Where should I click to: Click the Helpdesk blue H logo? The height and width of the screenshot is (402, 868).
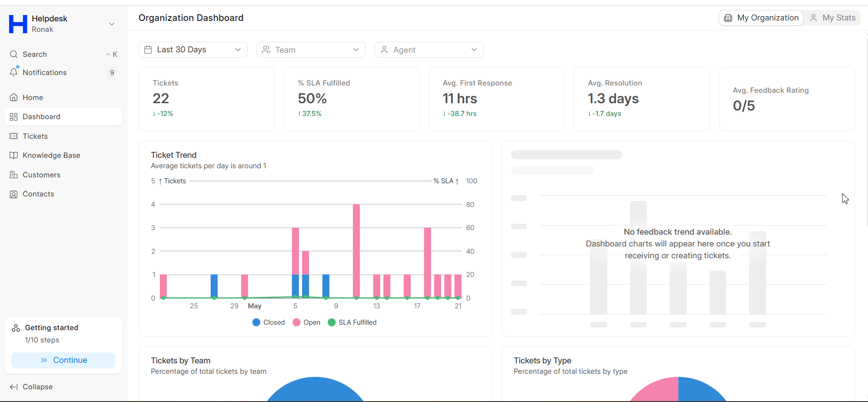tap(18, 24)
